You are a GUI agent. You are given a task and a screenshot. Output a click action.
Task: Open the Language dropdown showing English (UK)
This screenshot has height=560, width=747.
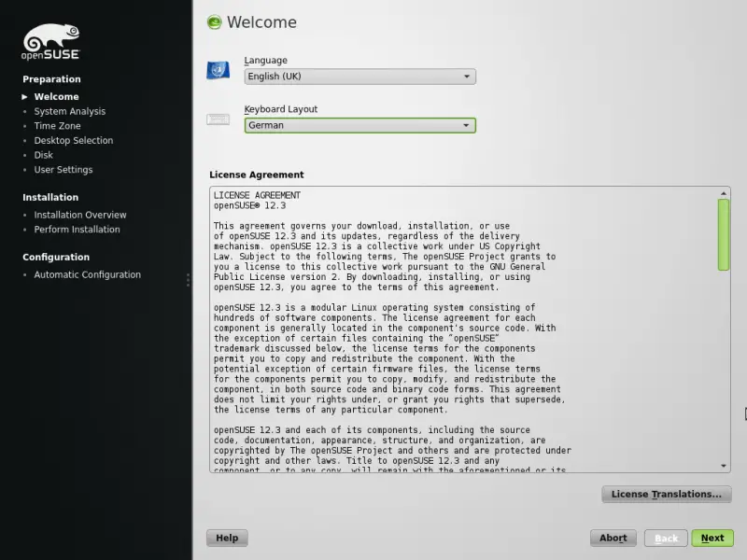tap(359, 77)
